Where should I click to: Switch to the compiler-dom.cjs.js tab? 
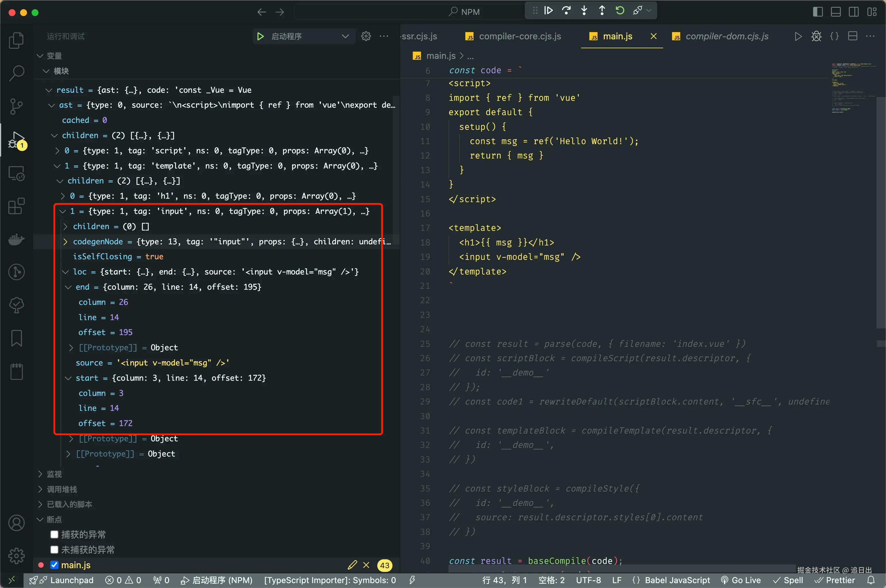click(726, 36)
